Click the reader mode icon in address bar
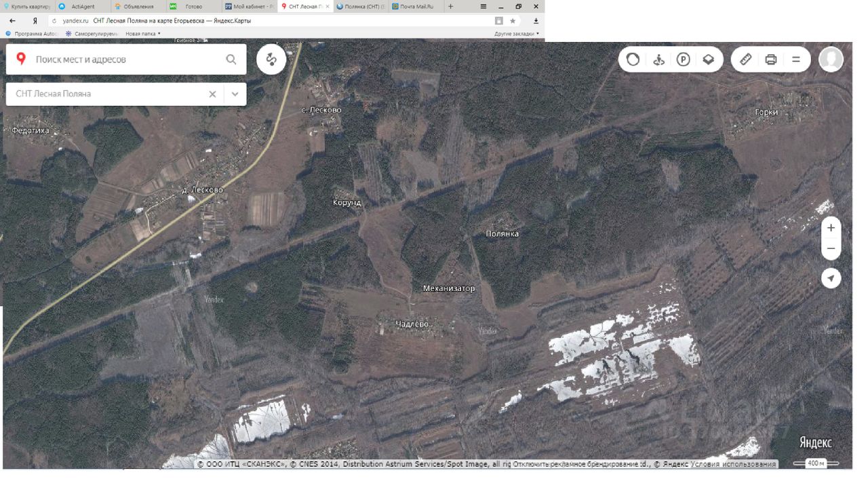Viewport: 868px width, 479px height. pyautogui.click(x=499, y=21)
